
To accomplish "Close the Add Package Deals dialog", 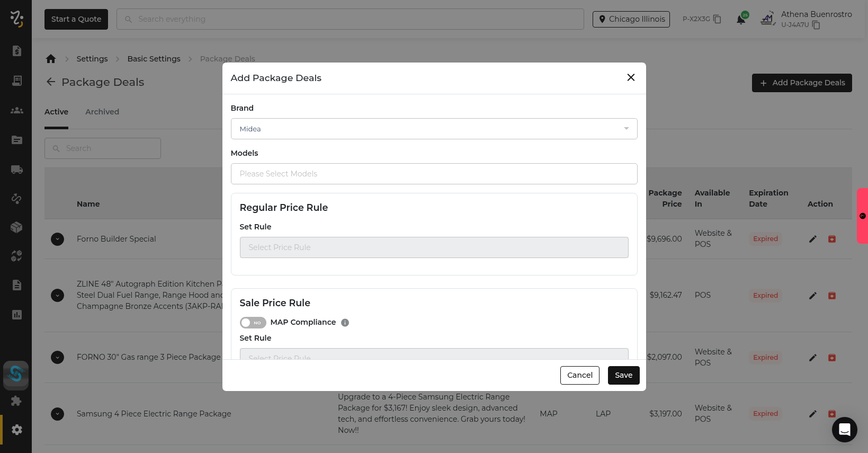I will 631,77.
